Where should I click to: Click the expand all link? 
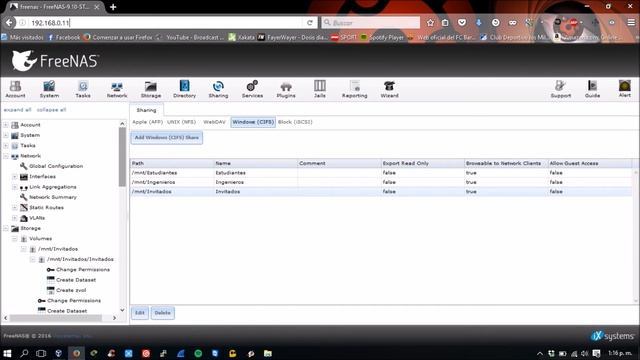tap(18, 110)
